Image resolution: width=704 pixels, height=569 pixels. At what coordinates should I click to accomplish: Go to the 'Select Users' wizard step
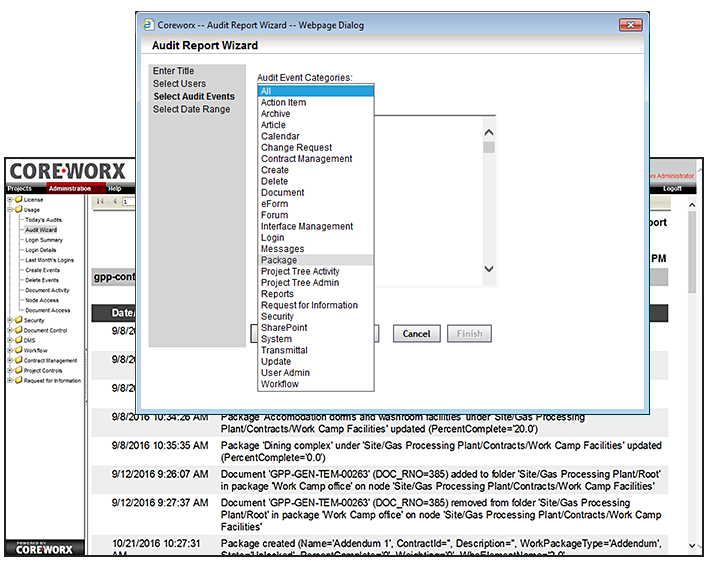click(x=179, y=84)
